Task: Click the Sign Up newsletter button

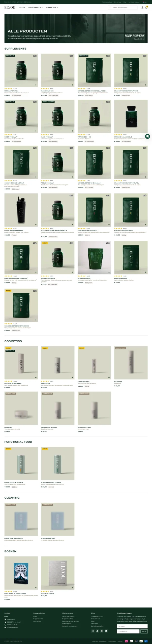Action: coord(144,631)
